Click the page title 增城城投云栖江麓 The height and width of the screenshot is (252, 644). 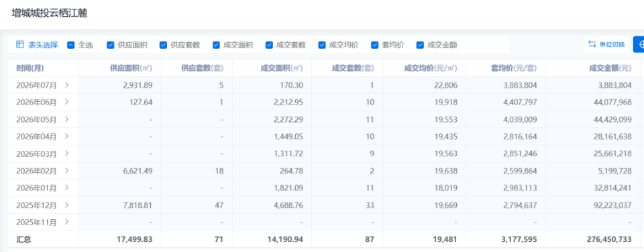(x=49, y=13)
